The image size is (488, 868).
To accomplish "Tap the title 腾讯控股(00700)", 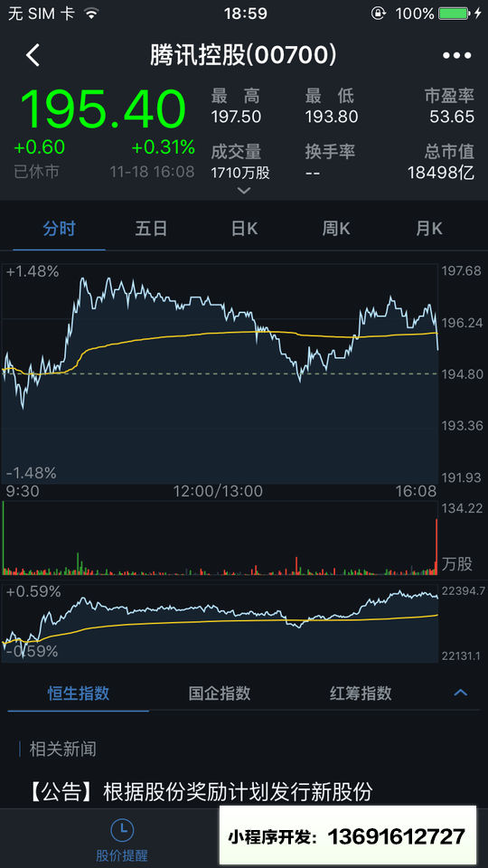I will (x=243, y=55).
